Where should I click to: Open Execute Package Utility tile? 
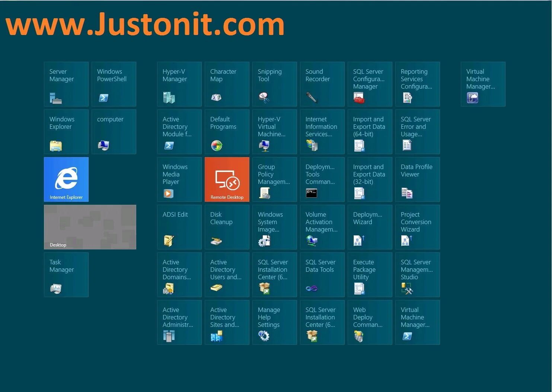coord(370,275)
